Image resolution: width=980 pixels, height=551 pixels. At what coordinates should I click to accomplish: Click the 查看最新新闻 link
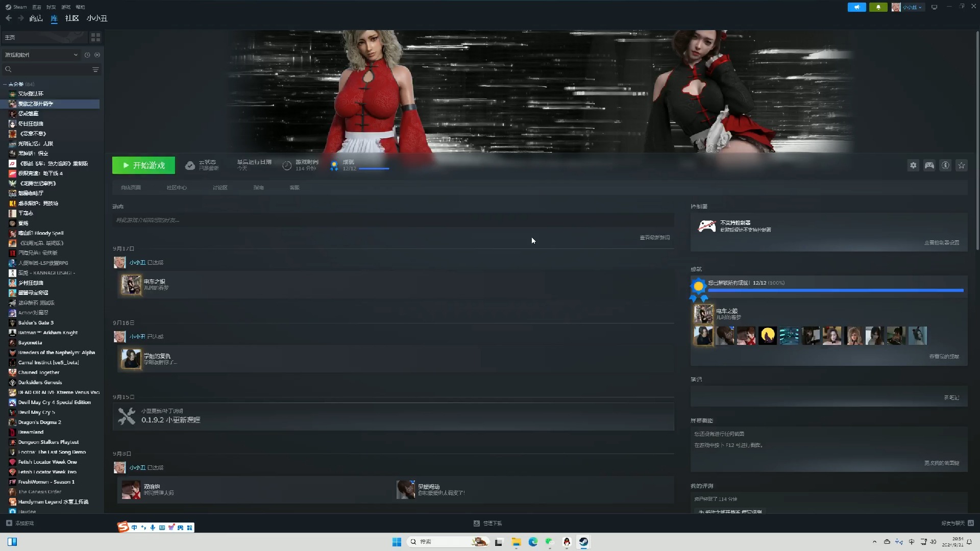[x=655, y=238]
